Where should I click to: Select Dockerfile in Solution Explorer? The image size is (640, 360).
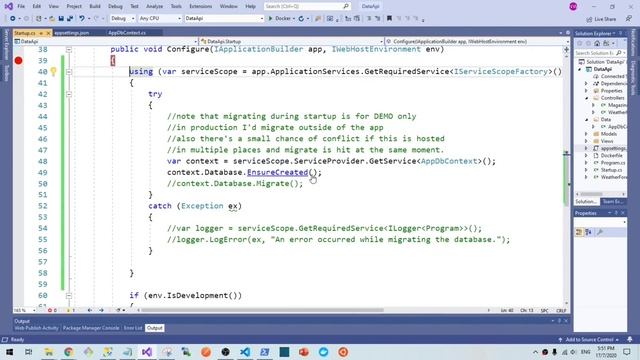pyautogui.click(x=611, y=156)
